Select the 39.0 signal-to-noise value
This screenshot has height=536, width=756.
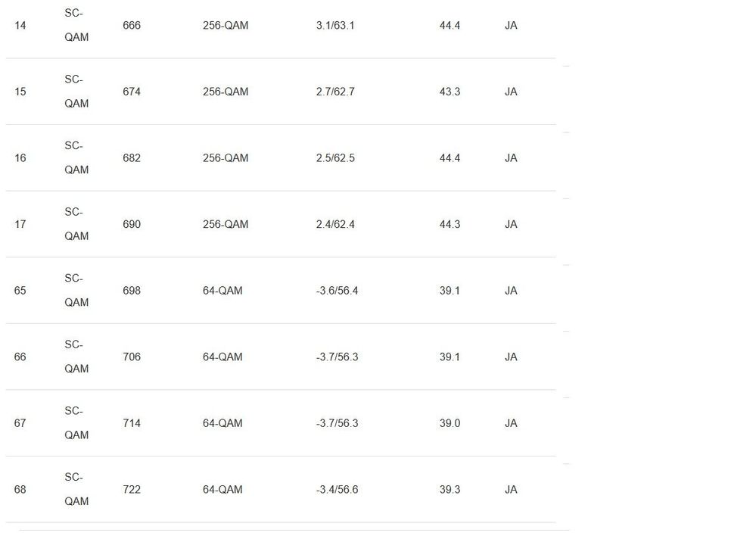pyautogui.click(x=450, y=423)
